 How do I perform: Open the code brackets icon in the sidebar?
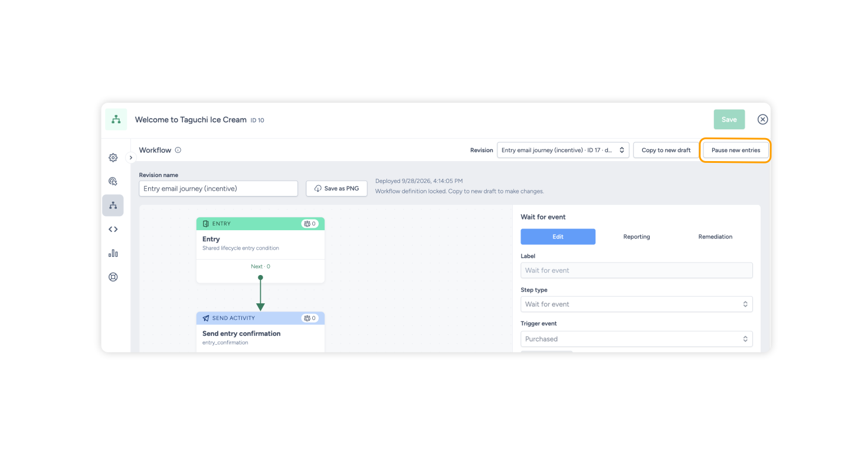point(113,230)
